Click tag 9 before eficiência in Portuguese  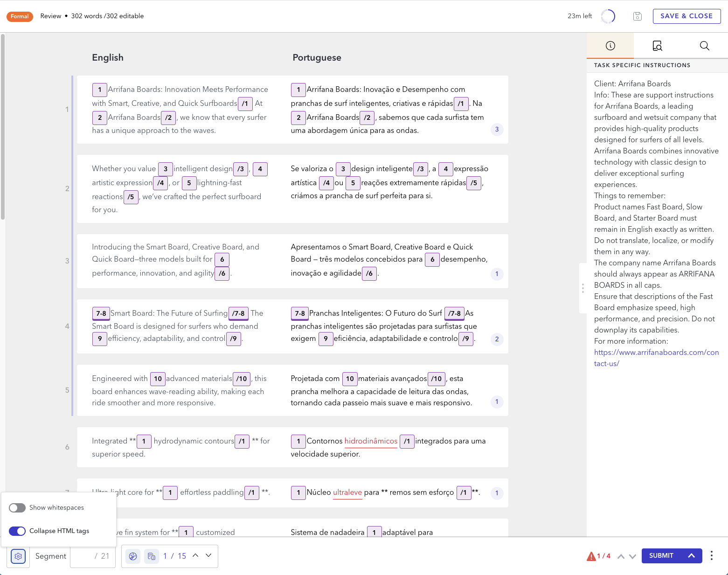pyautogui.click(x=326, y=339)
